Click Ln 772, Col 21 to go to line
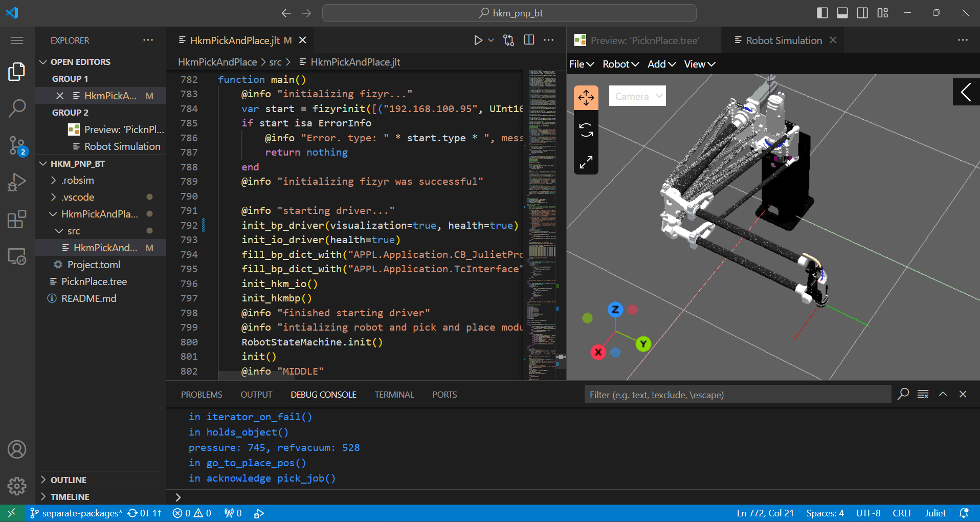Screen dimensions: 980x522 tap(765, 513)
